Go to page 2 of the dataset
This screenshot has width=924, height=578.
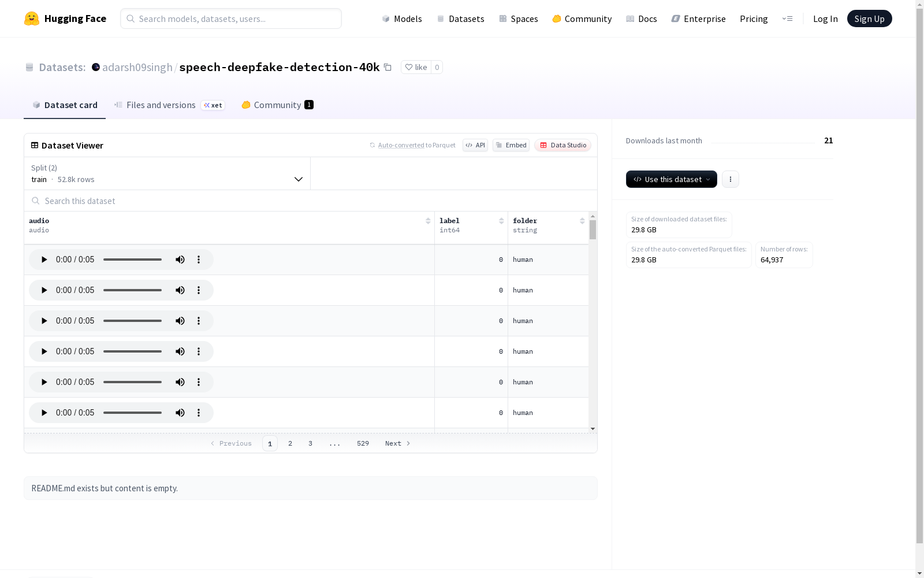pos(290,443)
